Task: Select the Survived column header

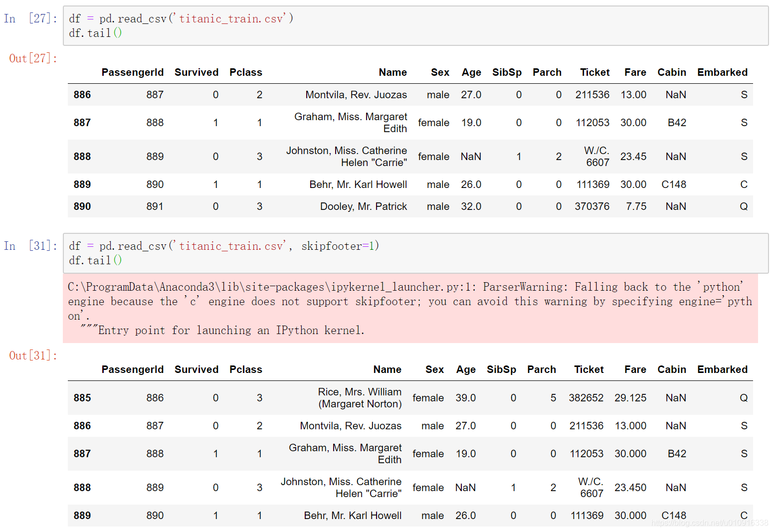Action: click(196, 72)
